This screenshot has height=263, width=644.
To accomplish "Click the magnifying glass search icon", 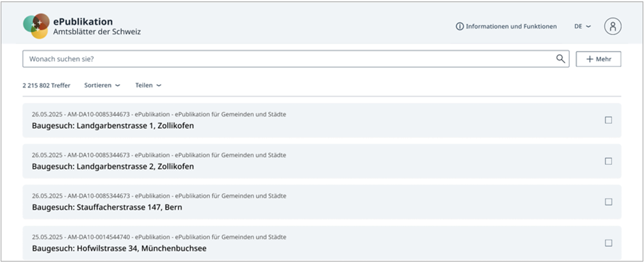I will tap(561, 59).
